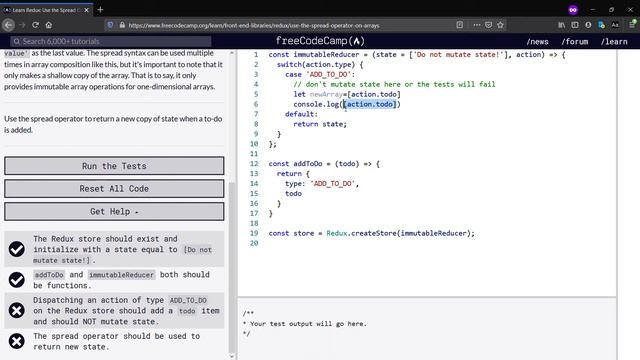640x360 pixels.
Task: Go back with the browser back arrow
Action: pyautogui.click(x=9, y=25)
